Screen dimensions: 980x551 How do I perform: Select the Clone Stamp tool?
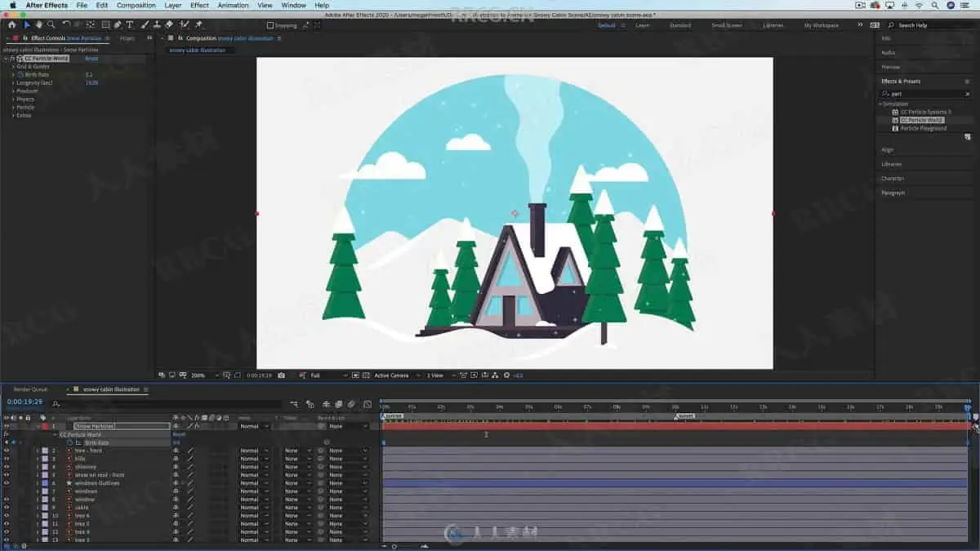point(157,25)
